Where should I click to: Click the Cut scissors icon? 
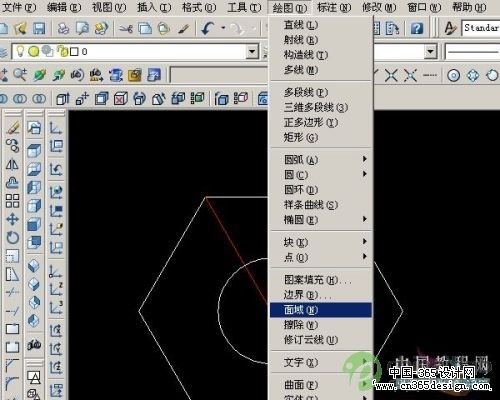tap(125, 29)
